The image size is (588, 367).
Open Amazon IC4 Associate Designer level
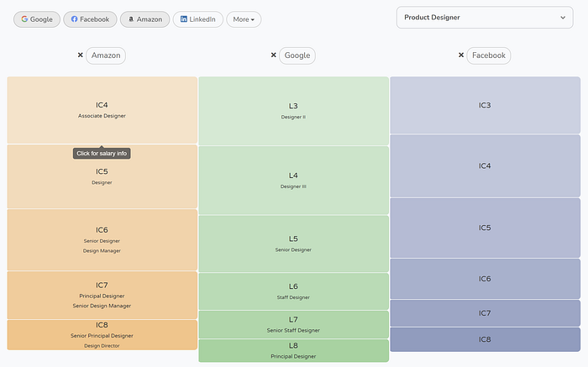click(102, 110)
